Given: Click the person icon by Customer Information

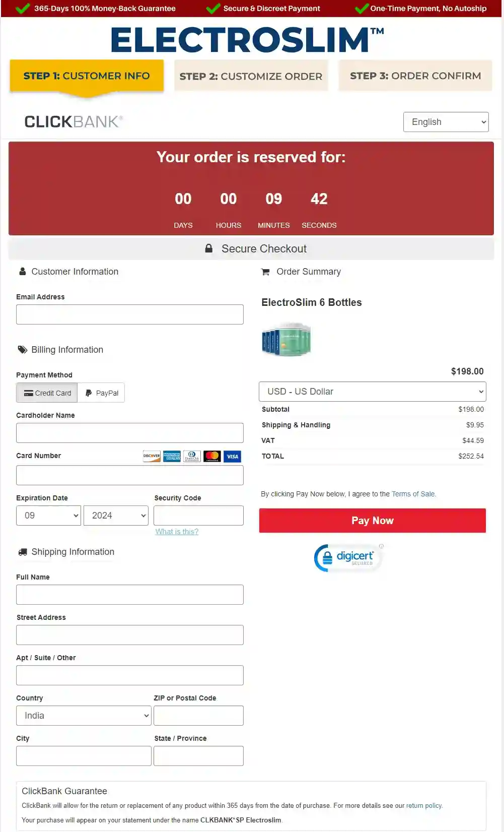Looking at the screenshot, I should [22, 271].
